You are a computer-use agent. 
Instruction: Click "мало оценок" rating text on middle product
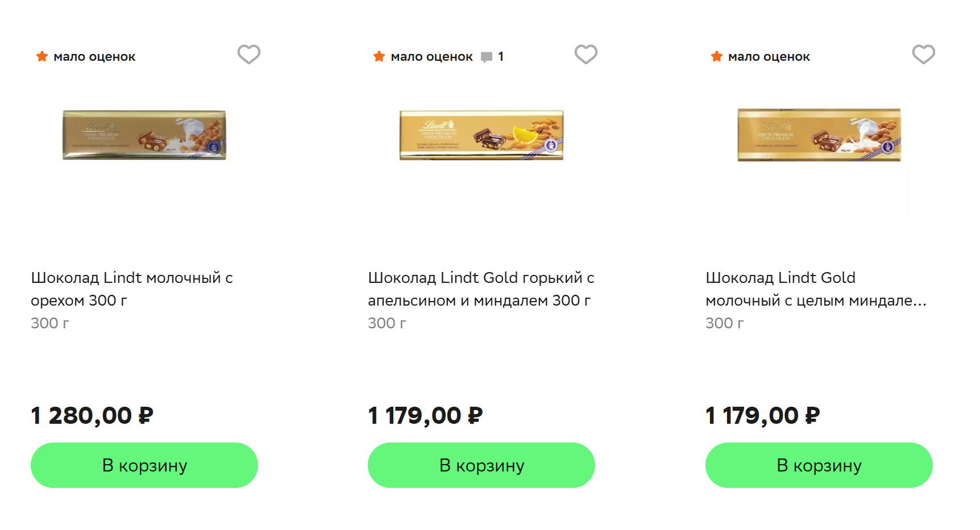[x=431, y=57]
